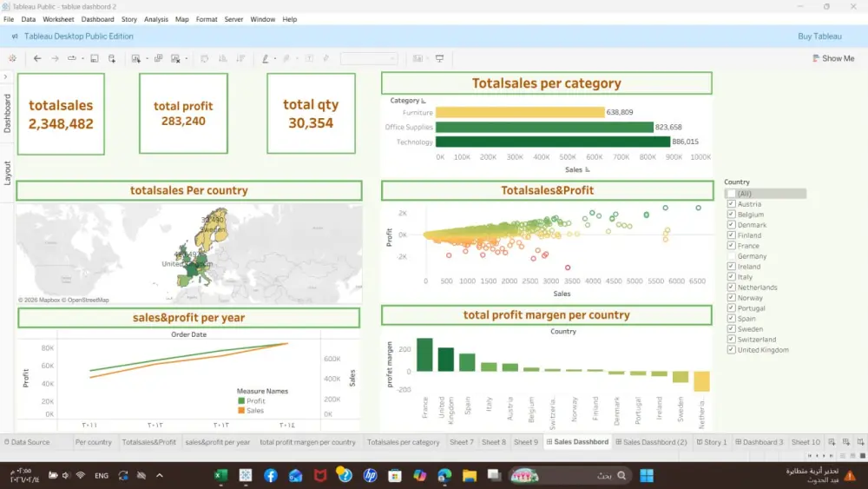Image resolution: width=868 pixels, height=489 pixels.
Task: Open the Analysis menu
Action: point(156,19)
